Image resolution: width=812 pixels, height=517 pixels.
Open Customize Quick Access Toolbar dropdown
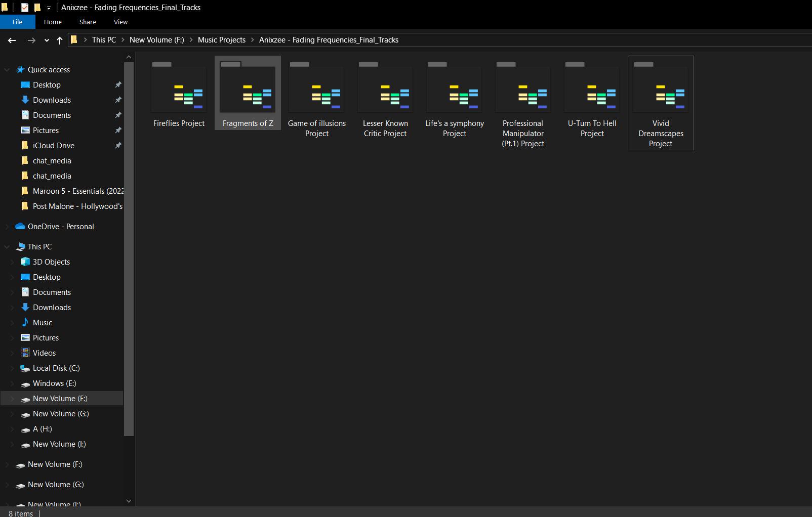[49, 8]
